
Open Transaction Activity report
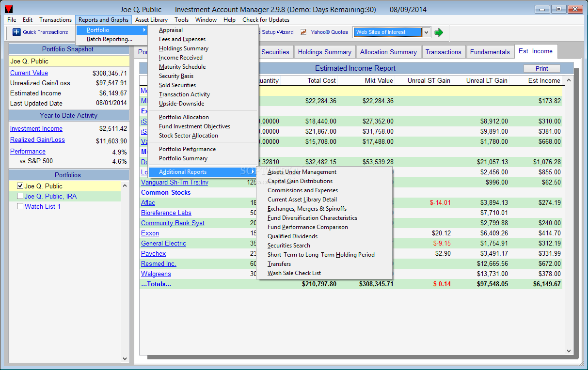[184, 94]
